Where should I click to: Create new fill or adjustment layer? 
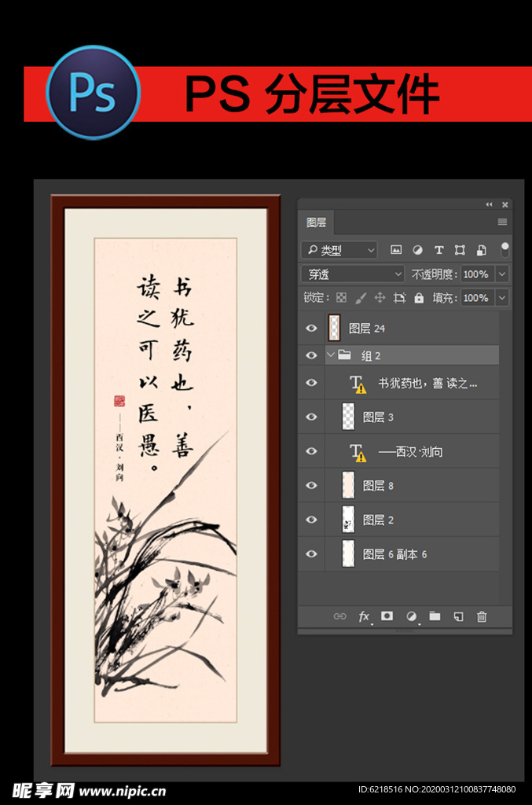coord(412,616)
